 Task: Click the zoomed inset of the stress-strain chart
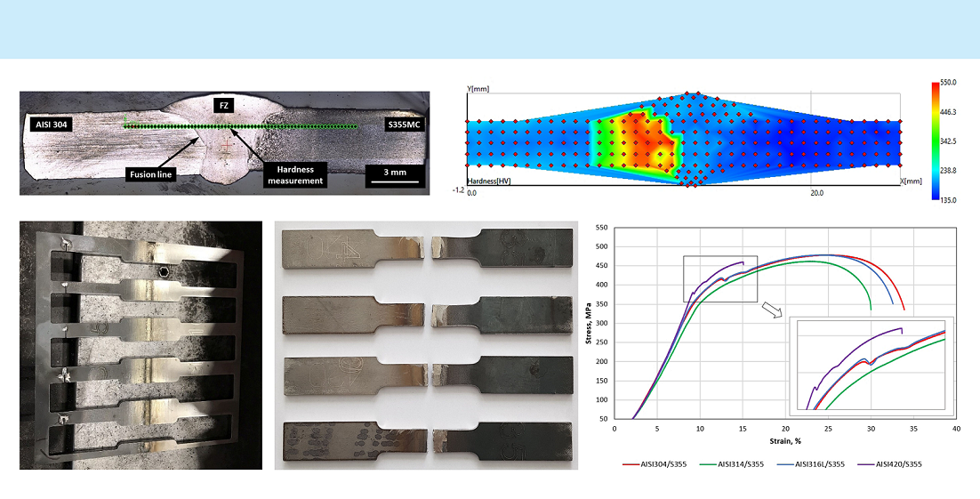pyautogui.click(x=872, y=364)
